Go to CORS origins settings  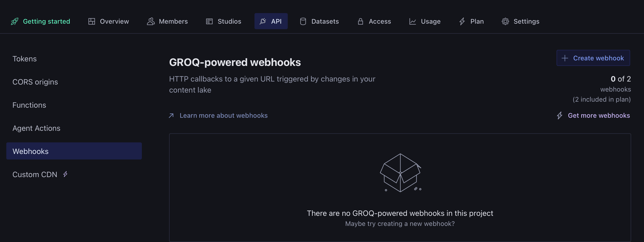pos(35,82)
